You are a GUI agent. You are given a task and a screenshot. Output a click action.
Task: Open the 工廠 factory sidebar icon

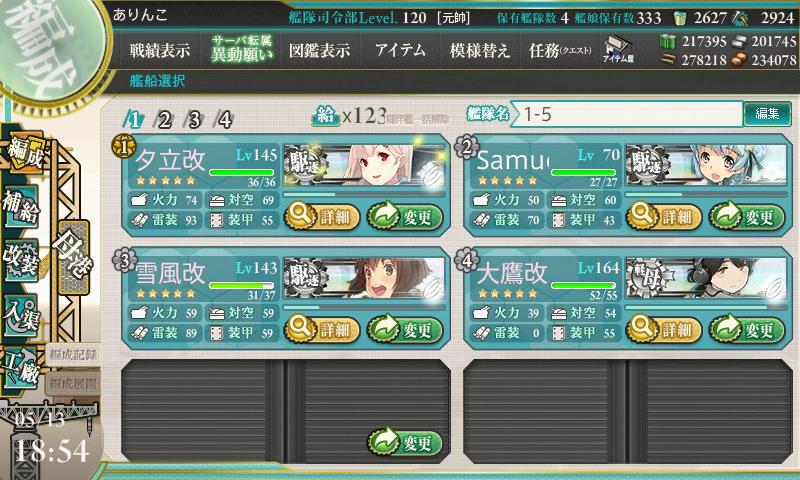(x=20, y=368)
